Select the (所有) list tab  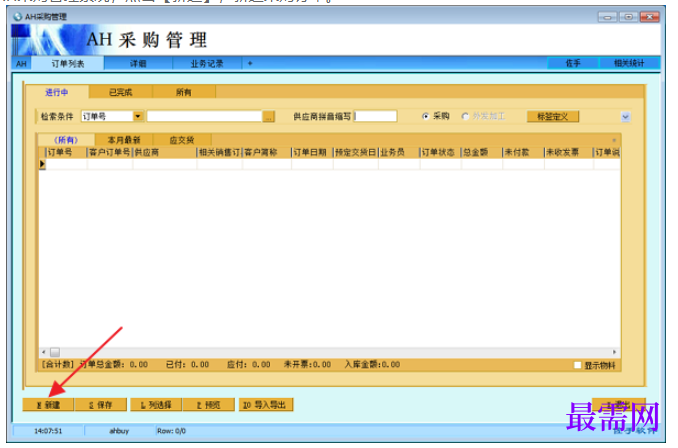[x=66, y=140]
